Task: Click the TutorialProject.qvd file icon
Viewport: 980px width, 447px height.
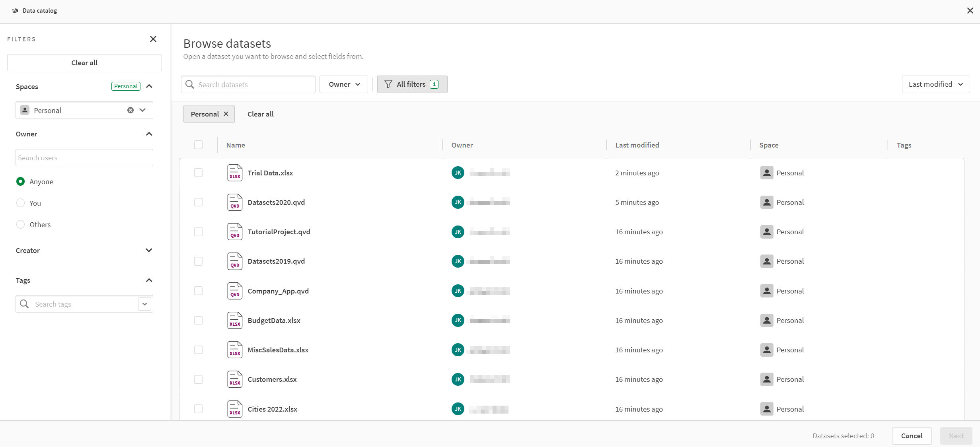Action: click(x=234, y=231)
